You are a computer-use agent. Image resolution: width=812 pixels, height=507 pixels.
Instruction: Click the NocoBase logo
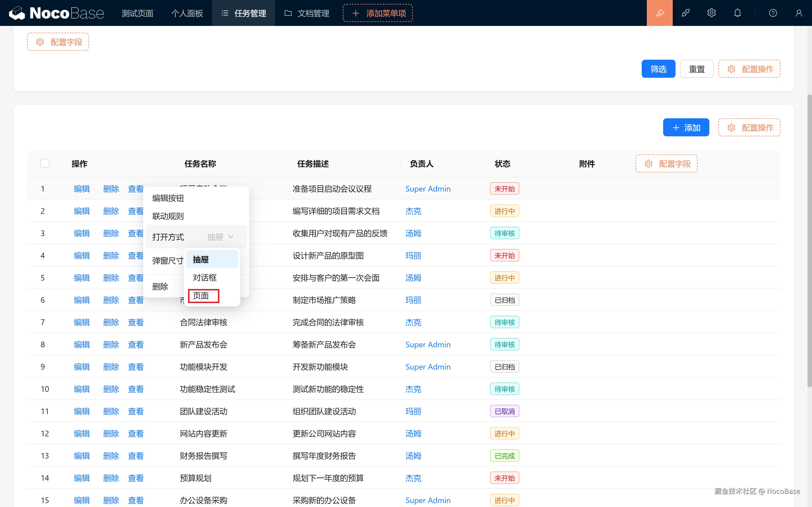56,13
